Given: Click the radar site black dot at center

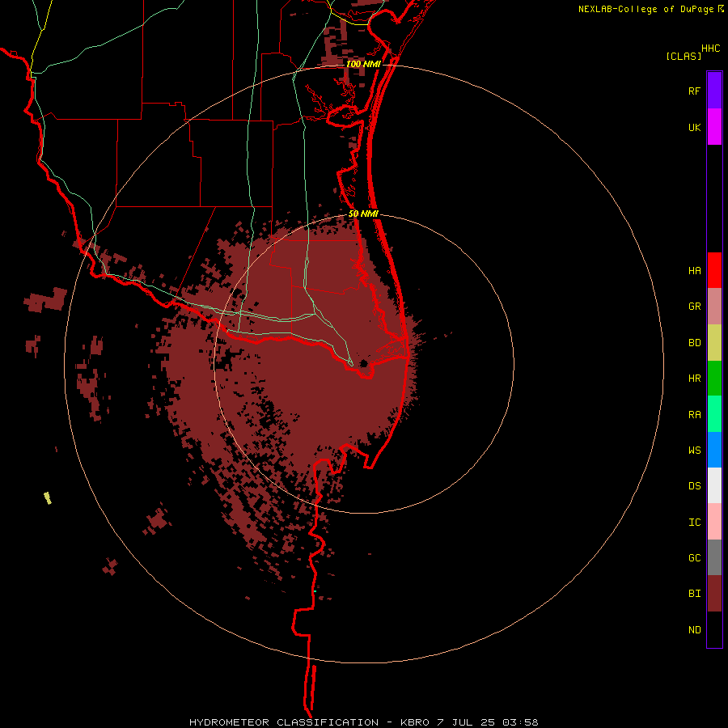Looking at the screenshot, I should [363, 363].
